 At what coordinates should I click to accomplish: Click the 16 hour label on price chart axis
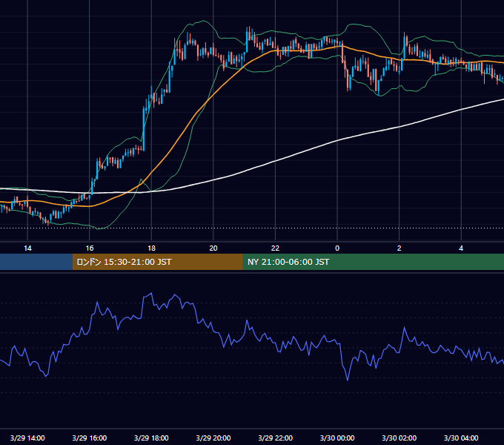click(90, 248)
